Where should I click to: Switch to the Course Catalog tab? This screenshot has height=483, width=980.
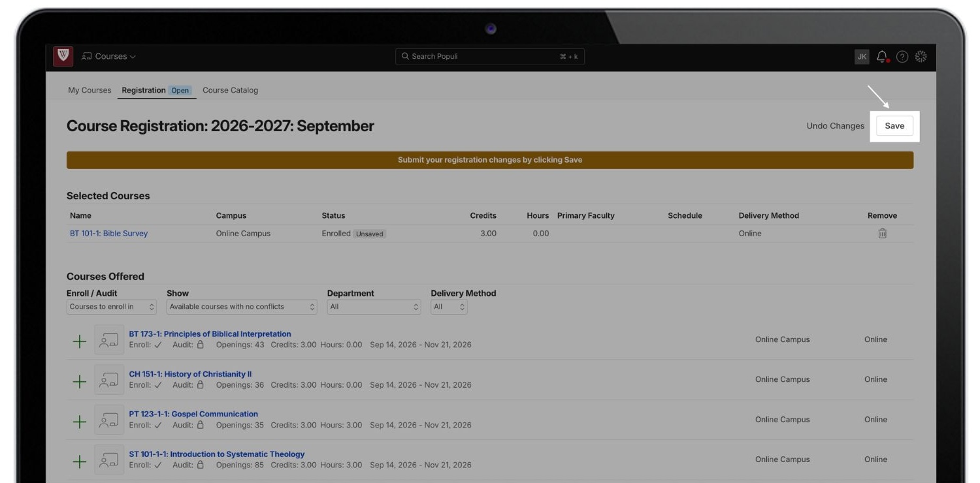click(x=230, y=90)
